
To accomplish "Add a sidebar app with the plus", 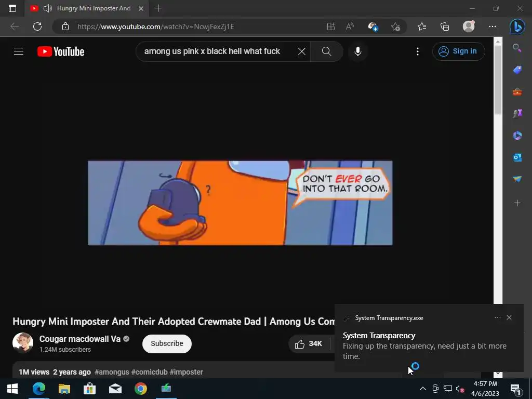I will 517,203.
